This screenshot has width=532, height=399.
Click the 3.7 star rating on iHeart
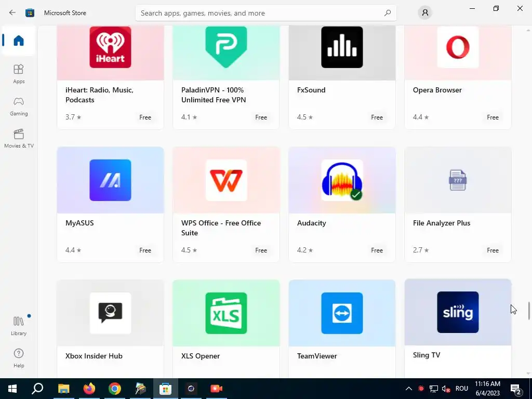pyautogui.click(x=73, y=117)
